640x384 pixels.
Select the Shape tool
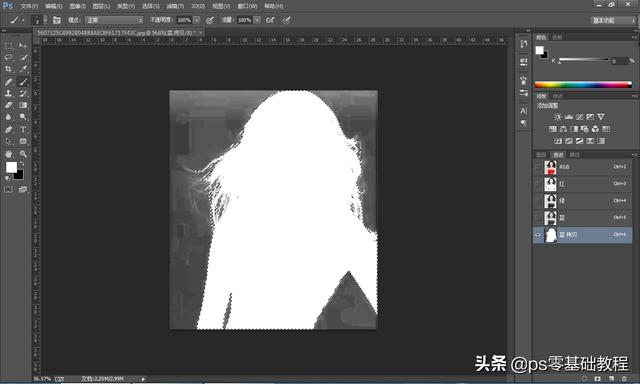pos(23,142)
